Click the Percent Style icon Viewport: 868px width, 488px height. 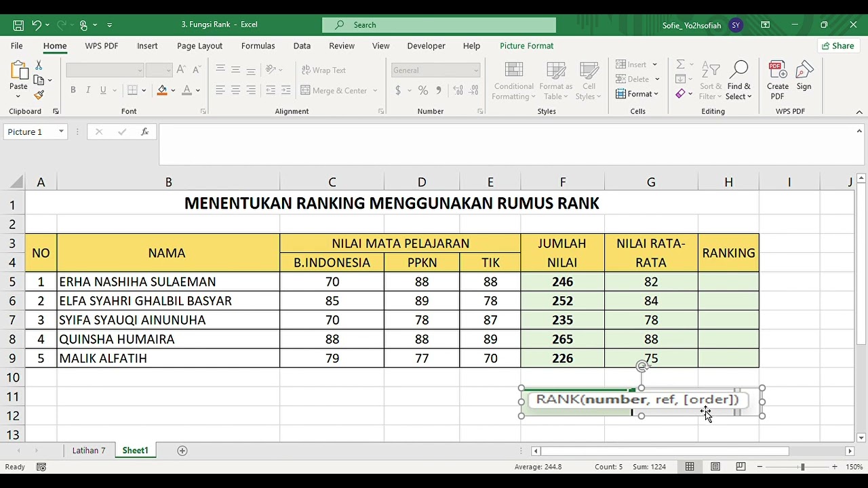[423, 90]
